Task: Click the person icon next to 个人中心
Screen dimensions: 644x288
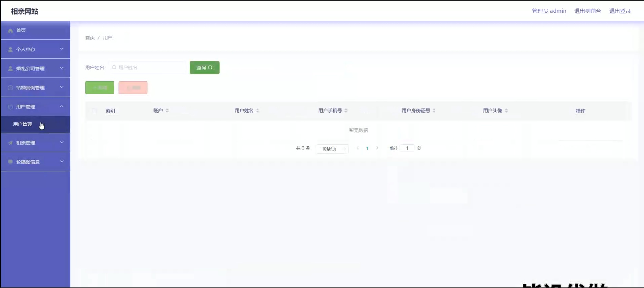Action: [x=10, y=49]
